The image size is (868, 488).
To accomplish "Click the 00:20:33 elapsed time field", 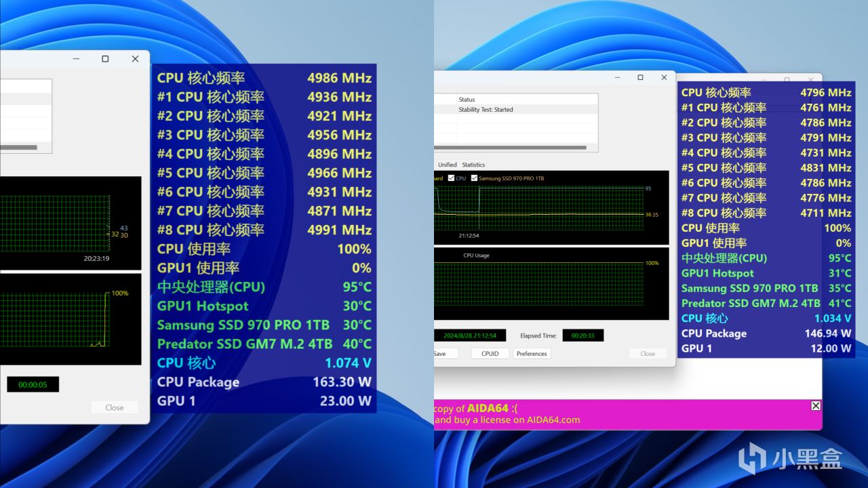I will (x=583, y=335).
